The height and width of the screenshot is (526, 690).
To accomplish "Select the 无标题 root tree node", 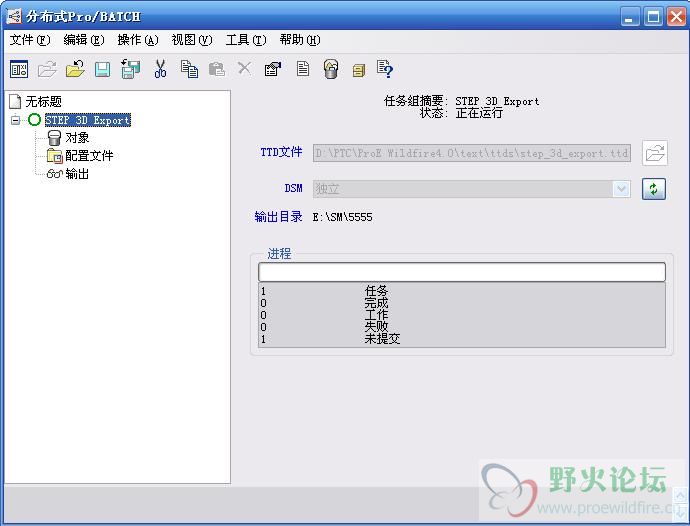I will pyautogui.click(x=43, y=102).
